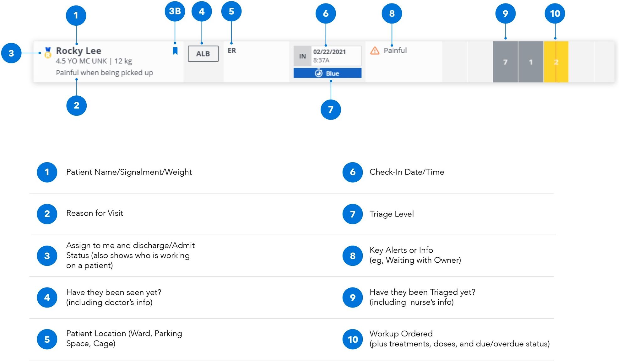Click the signalment text 4.5 YO MC UNK

pyautogui.click(x=81, y=61)
